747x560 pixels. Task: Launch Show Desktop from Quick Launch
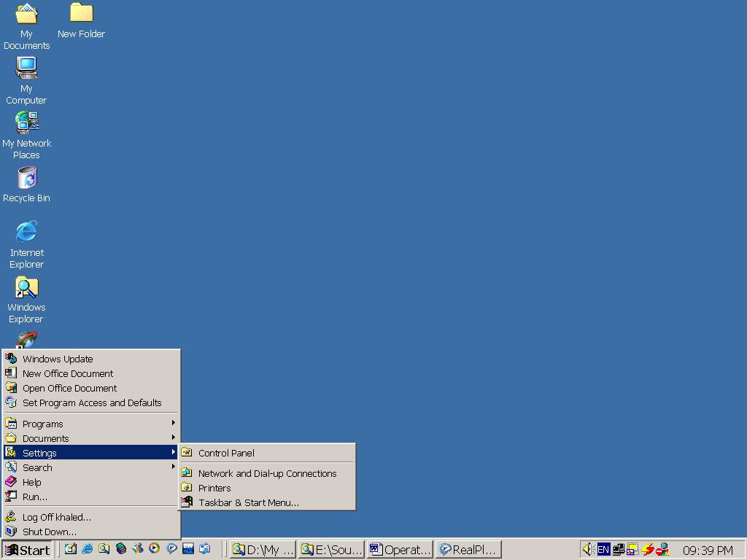(71, 549)
